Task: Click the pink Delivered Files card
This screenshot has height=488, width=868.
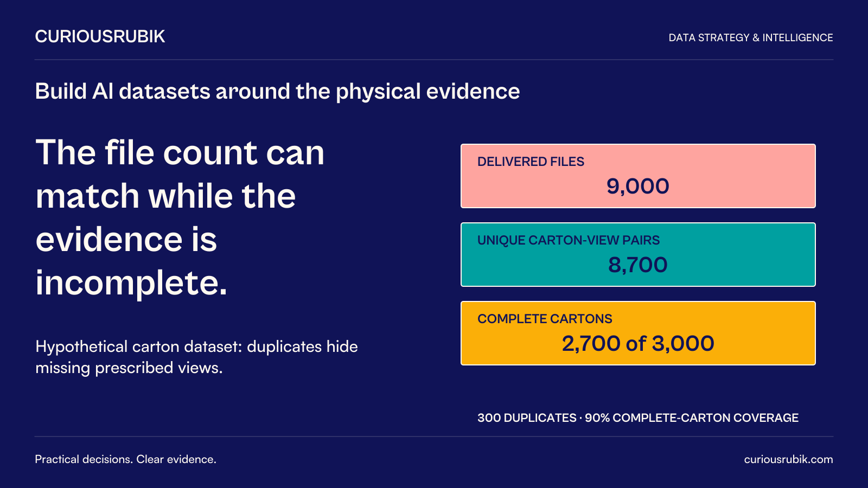Action: click(x=638, y=176)
